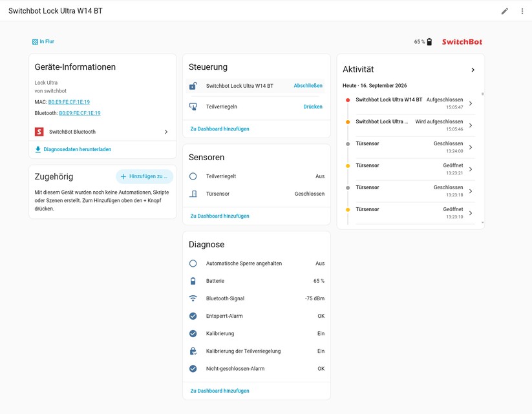Image resolution: width=532 pixels, height=414 pixels.
Task: Click the plus icon in Hinzufügen zu button
Action: point(123,176)
